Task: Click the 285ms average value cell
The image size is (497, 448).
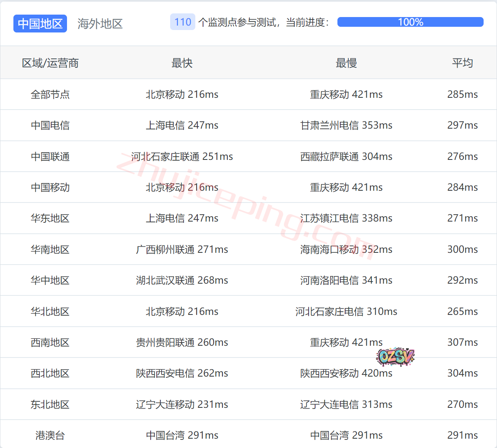Action: (x=462, y=94)
